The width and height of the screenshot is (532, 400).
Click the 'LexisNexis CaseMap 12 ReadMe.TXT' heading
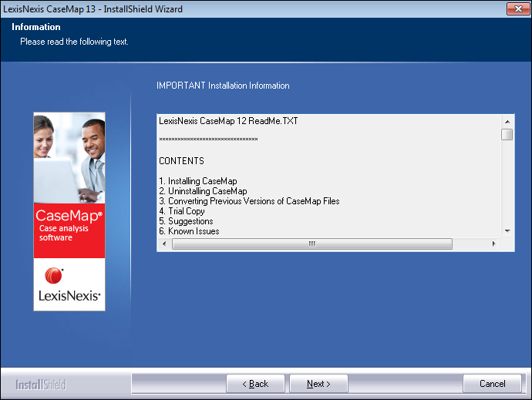228,121
